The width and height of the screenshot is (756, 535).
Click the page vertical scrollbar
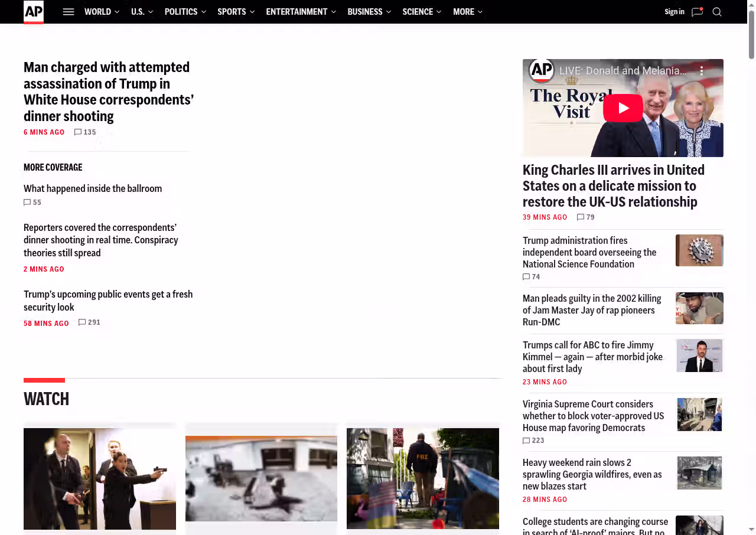tap(751, 35)
